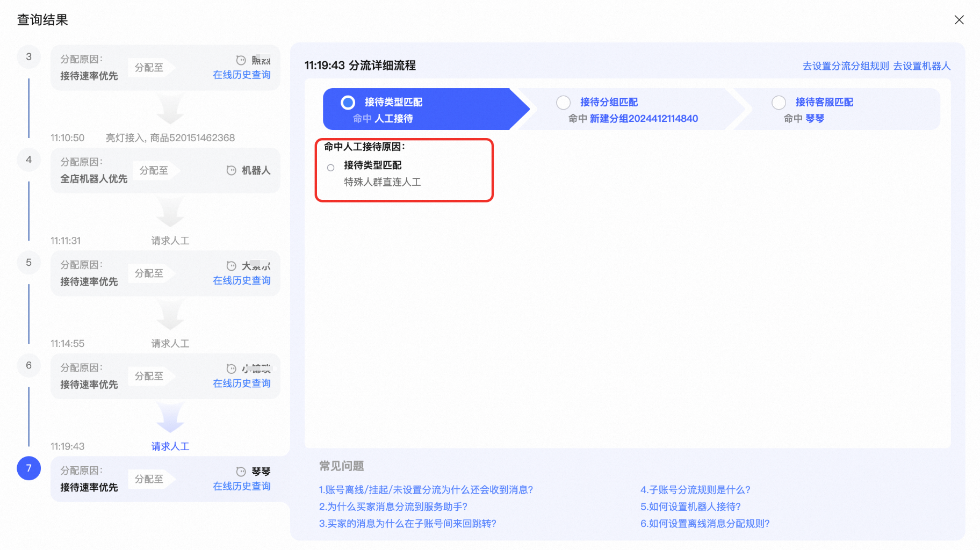Click 接待速率优先 reason in step 7 card
The height and width of the screenshot is (550, 980).
pos(89,487)
